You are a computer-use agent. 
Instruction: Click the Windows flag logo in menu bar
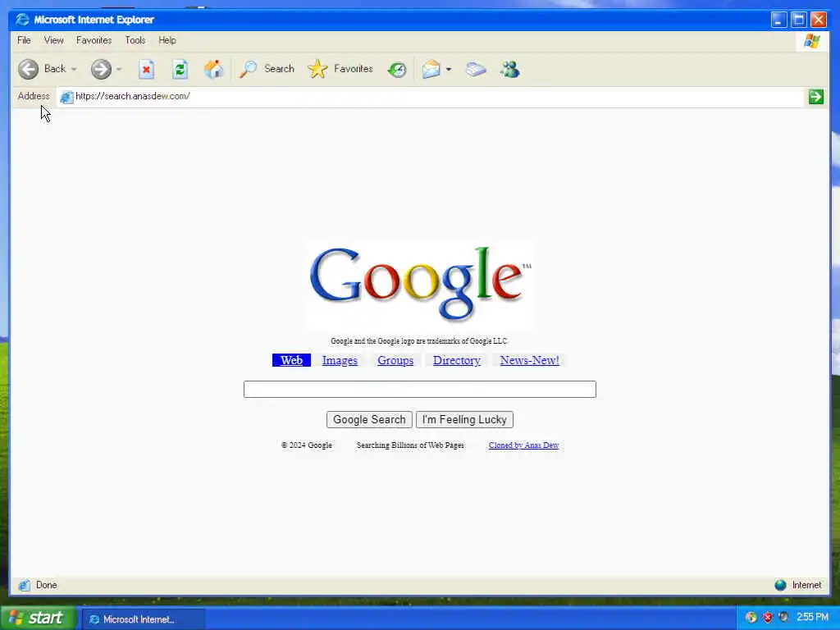point(812,41)
